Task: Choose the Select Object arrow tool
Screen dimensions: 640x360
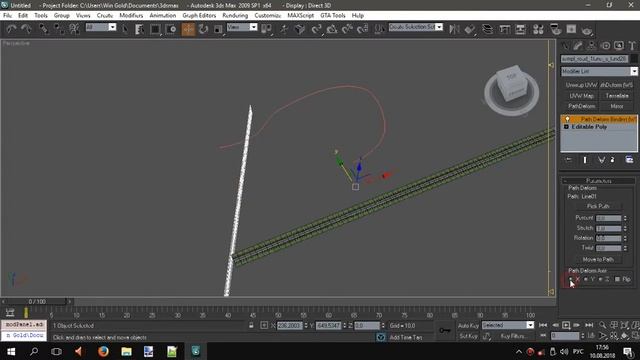Action: point(124,29)
